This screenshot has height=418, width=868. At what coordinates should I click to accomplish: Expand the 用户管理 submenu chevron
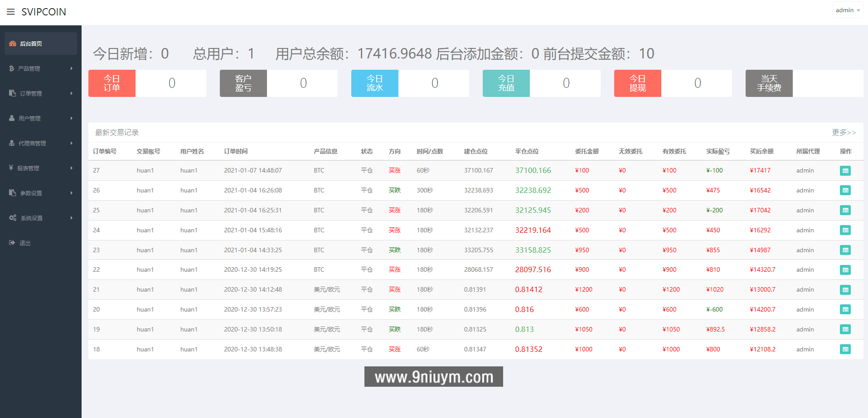(x=71, y=118)
